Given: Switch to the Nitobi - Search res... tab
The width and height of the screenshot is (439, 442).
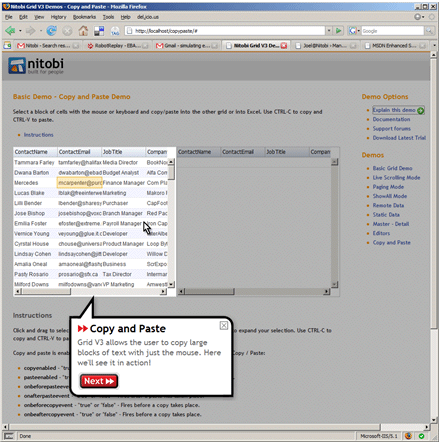Looking at the screenshot, I should pos(48,46).
